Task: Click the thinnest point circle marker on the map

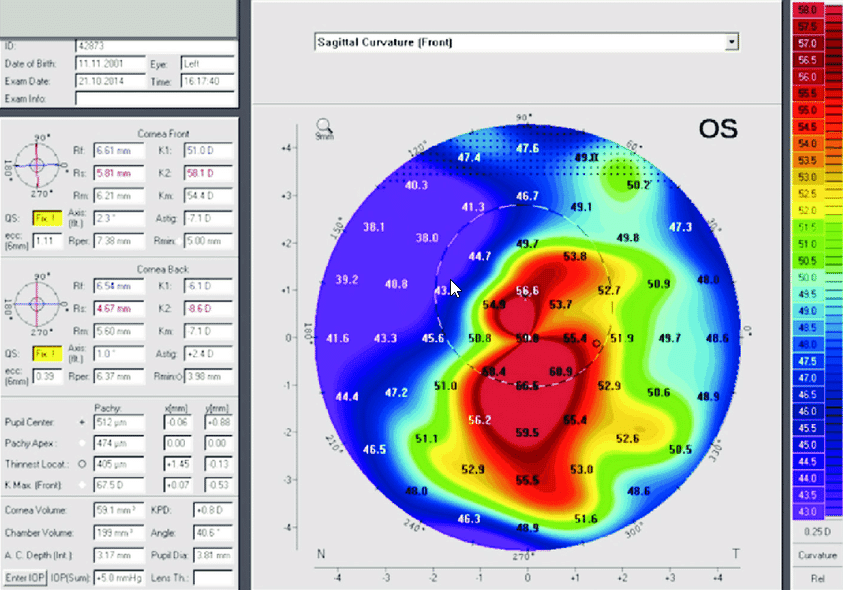Action: tap(596, 343)
